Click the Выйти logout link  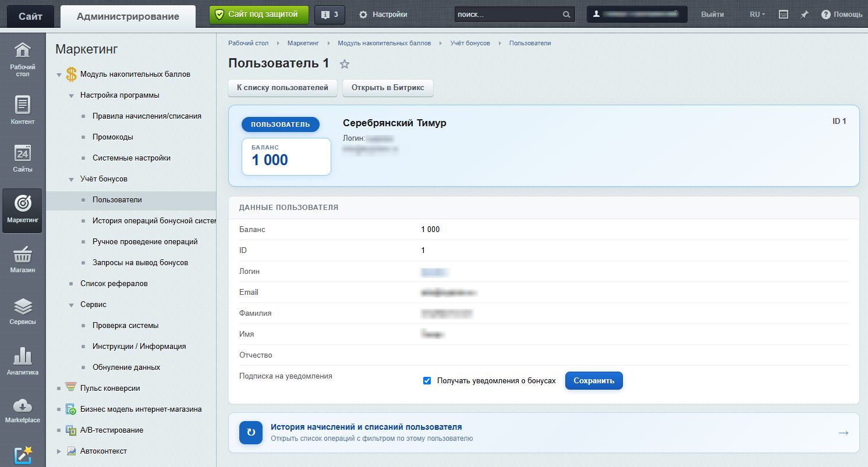coord(713,15)
